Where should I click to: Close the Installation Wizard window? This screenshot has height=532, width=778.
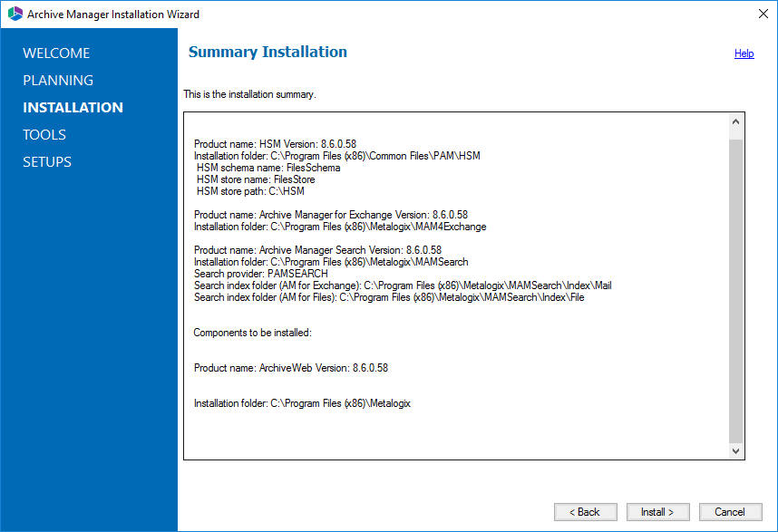(x=763, y=14)
